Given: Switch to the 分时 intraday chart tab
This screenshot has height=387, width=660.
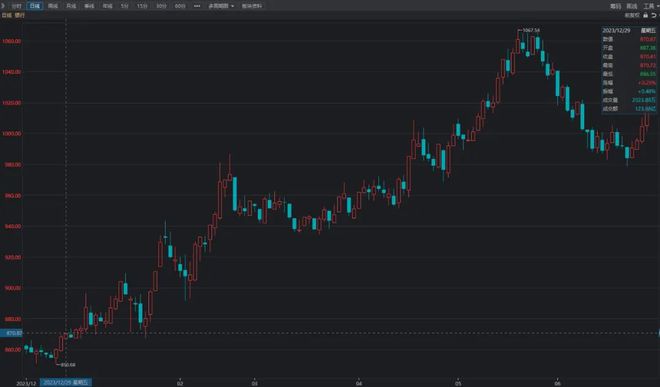Looking at the screenshot, I should 16,6.
